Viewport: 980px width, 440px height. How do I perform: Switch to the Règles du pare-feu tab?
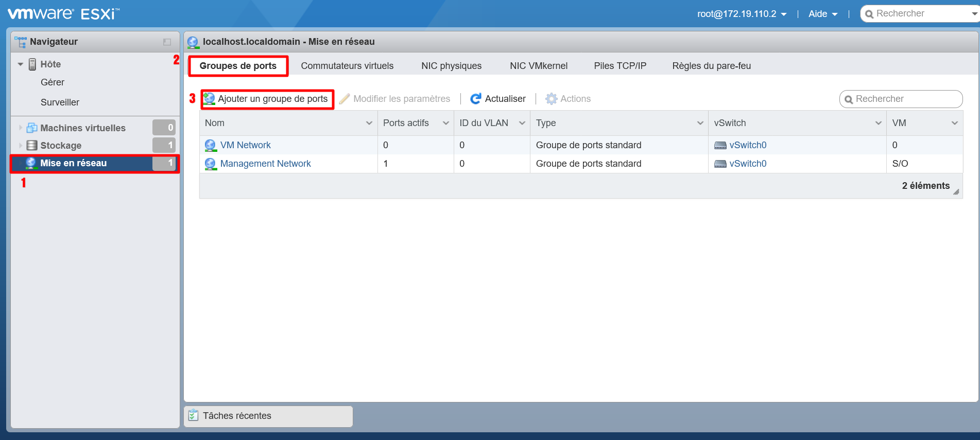(711, 66)
